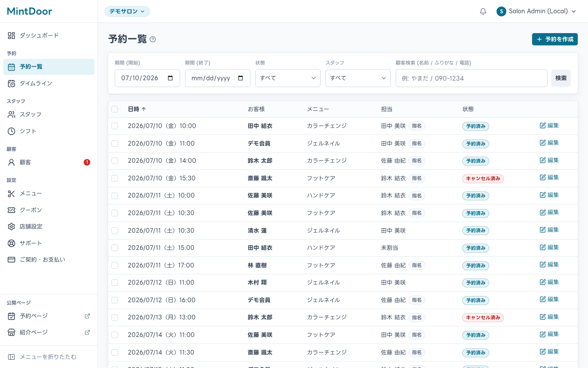Click the 期間 (終了) mm/dd/yyyy field
588x368 pixels.
(x=218, y=78)
